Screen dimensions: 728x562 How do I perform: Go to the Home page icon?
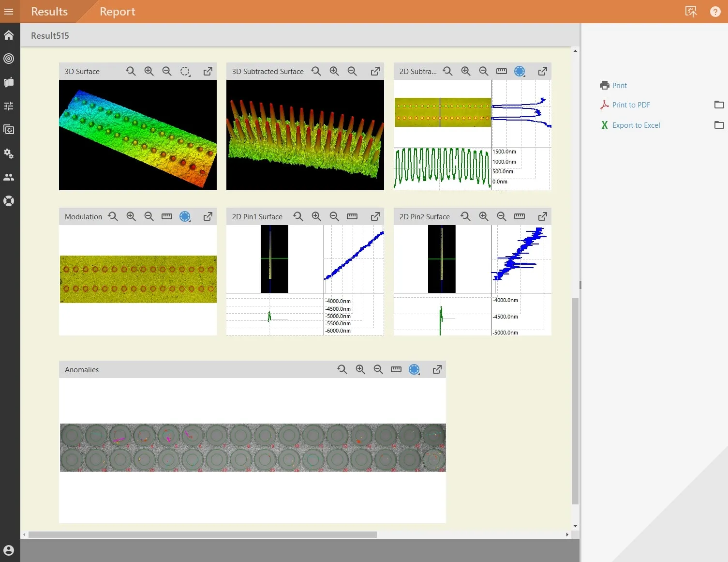[9, 35]
